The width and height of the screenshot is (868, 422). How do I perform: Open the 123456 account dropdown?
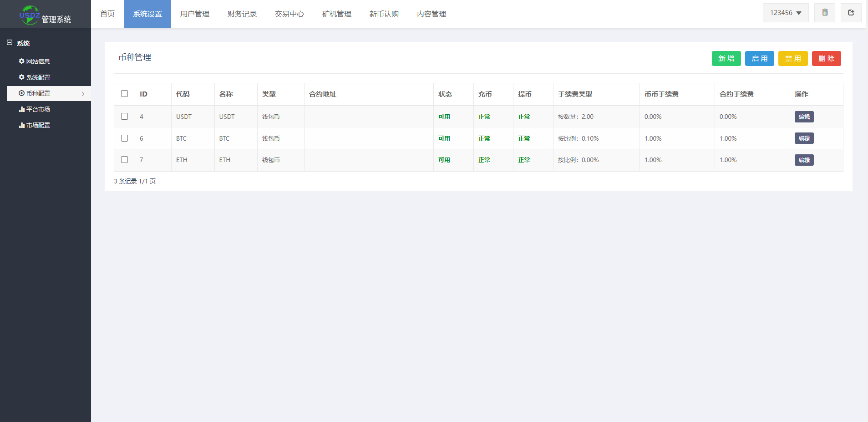click(785, 12)
